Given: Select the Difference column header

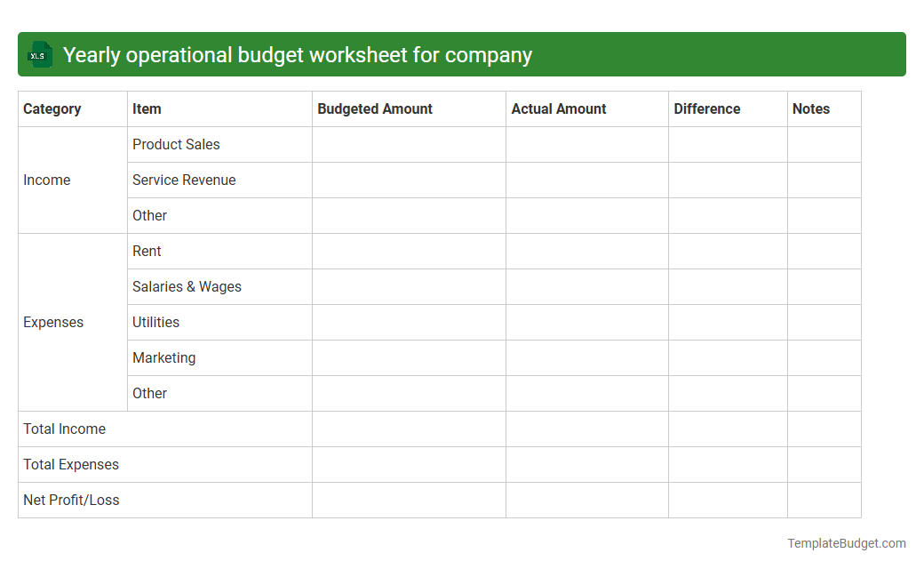Looking at the screenshot, I should pos(706,108).
